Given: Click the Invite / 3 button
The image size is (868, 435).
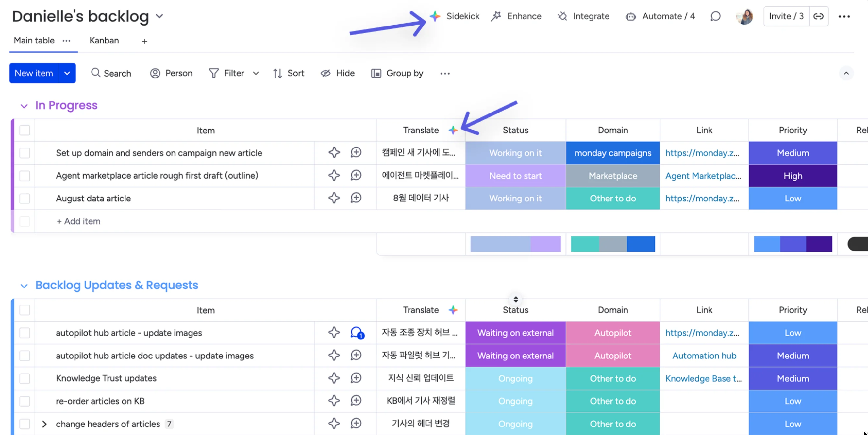Looking at the screenshot, I should (x=786, y=16).
